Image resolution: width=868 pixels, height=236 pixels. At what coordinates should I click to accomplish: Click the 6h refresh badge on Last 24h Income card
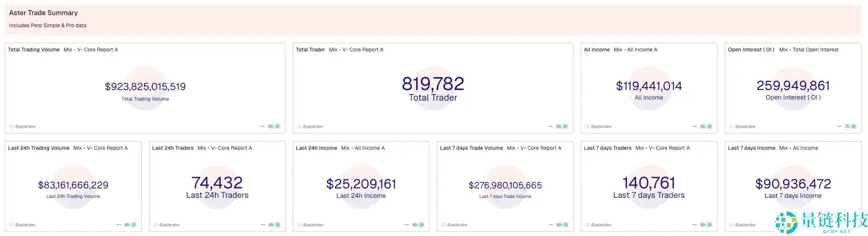tap(418, 225)
